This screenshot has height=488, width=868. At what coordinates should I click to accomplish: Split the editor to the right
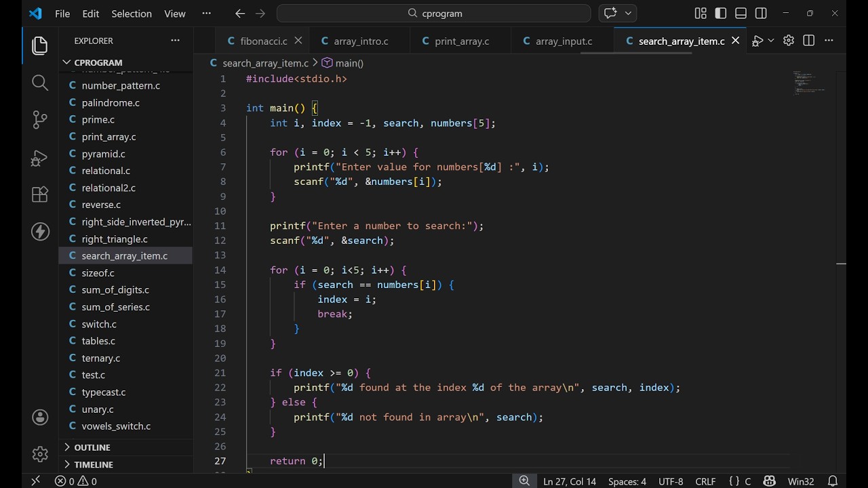808,41
